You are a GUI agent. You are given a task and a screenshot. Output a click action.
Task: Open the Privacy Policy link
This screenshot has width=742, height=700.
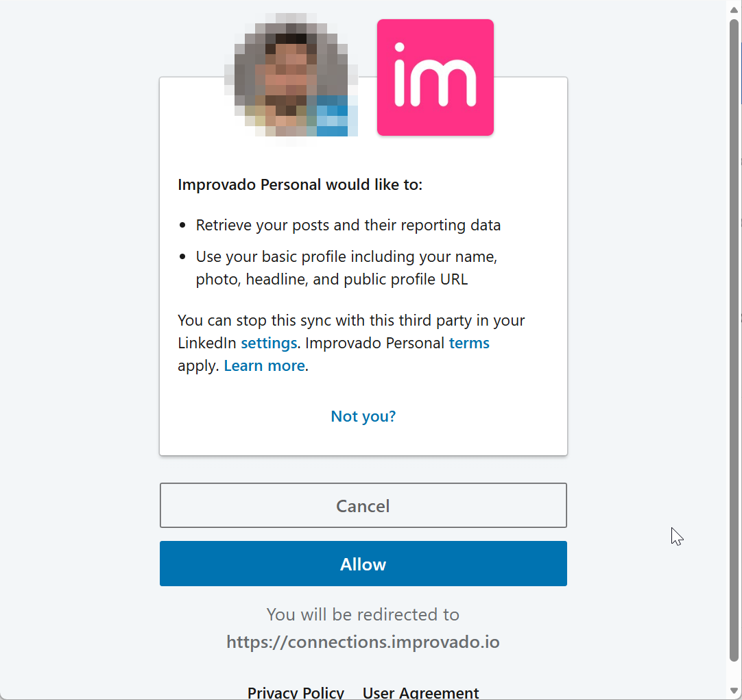[296, 692]
